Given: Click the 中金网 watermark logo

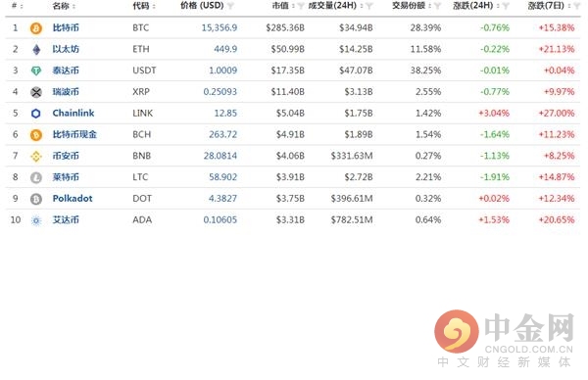Looking at the screenshot, I should pos(505,339).
